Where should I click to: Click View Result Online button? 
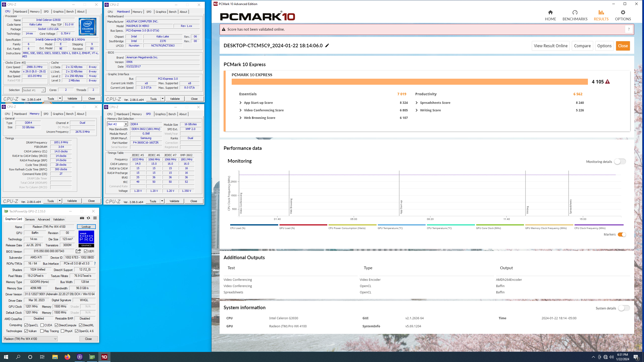click(x=551, y=46)
